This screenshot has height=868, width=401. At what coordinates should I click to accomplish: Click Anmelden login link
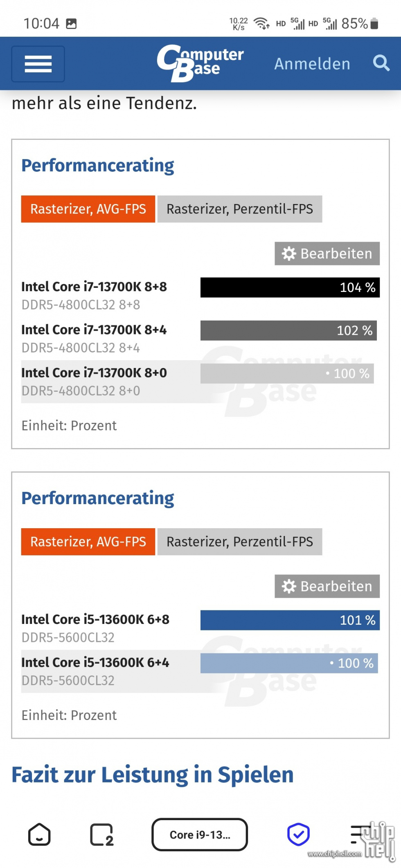312,64
